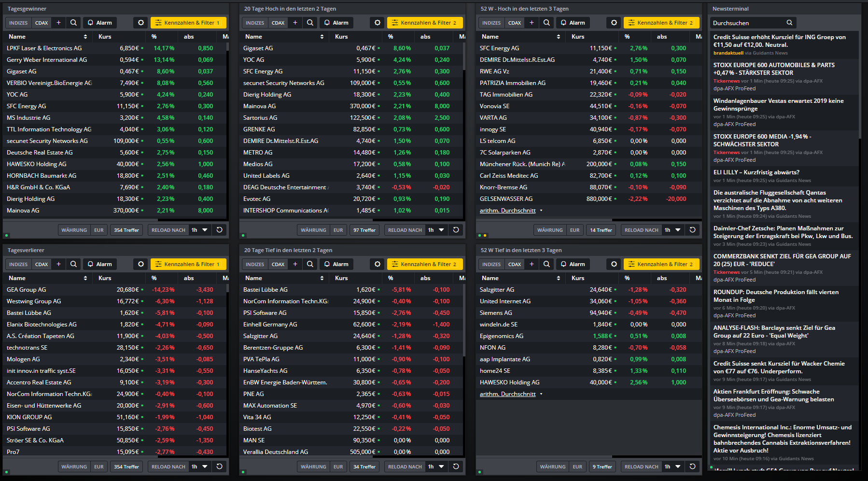This screenshot has height=481, width=868.
Task: Open search in 52 W Hoch panel
Action: tap(546, 23)
